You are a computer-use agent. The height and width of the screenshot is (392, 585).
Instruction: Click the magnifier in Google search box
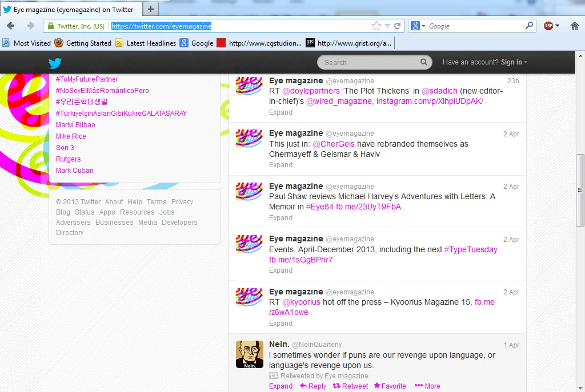pos(529,25)
